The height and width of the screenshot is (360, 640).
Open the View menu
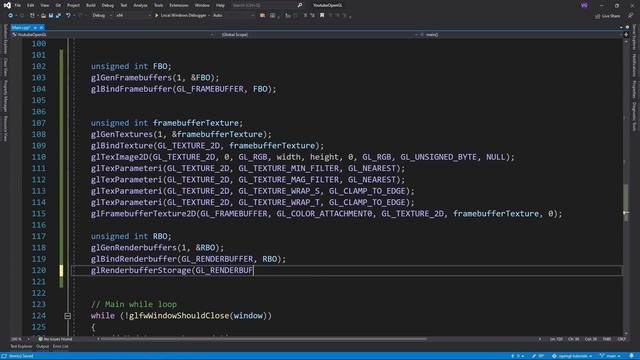[x=44, y=5]
